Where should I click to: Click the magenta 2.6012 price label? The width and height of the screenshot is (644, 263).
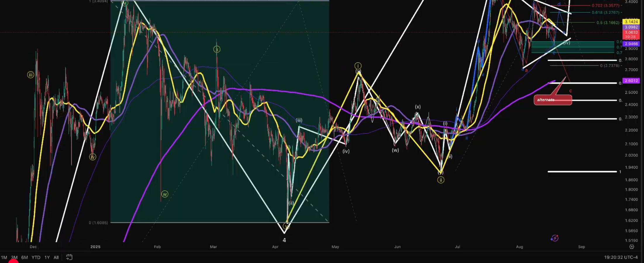tap(631, 81)
